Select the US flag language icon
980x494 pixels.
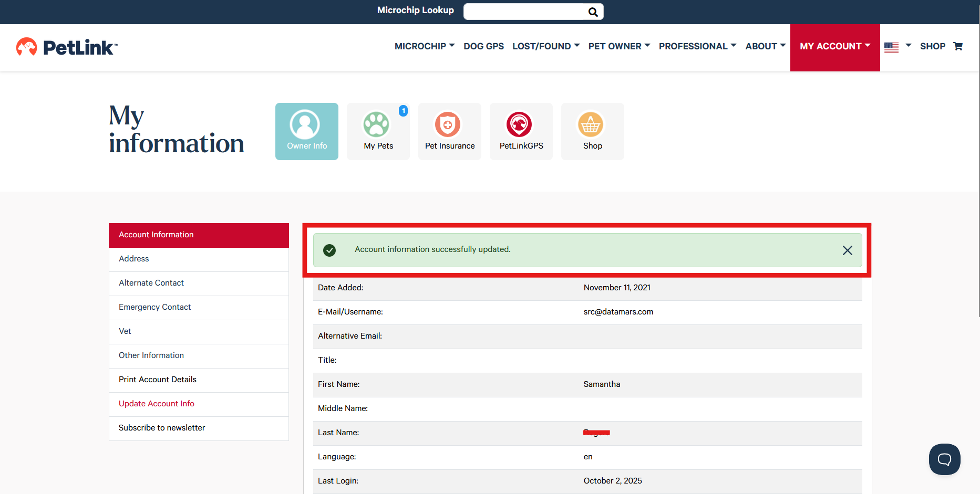pos(891,47)
